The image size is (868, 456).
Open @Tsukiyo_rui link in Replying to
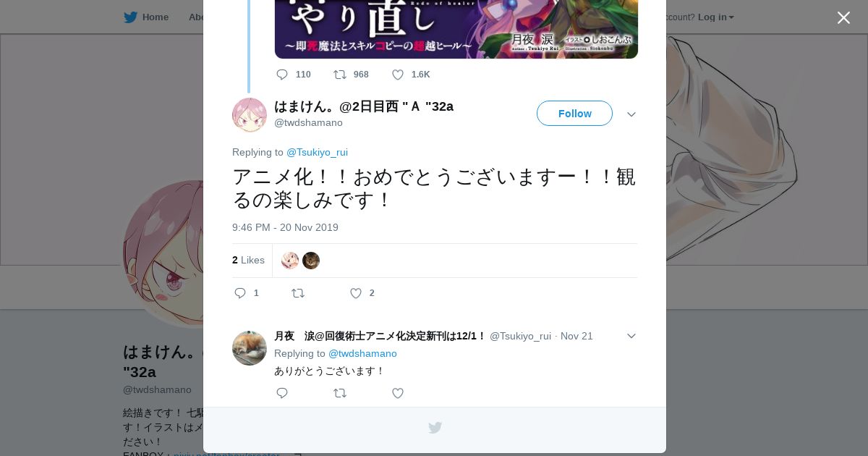click(317, 152)
